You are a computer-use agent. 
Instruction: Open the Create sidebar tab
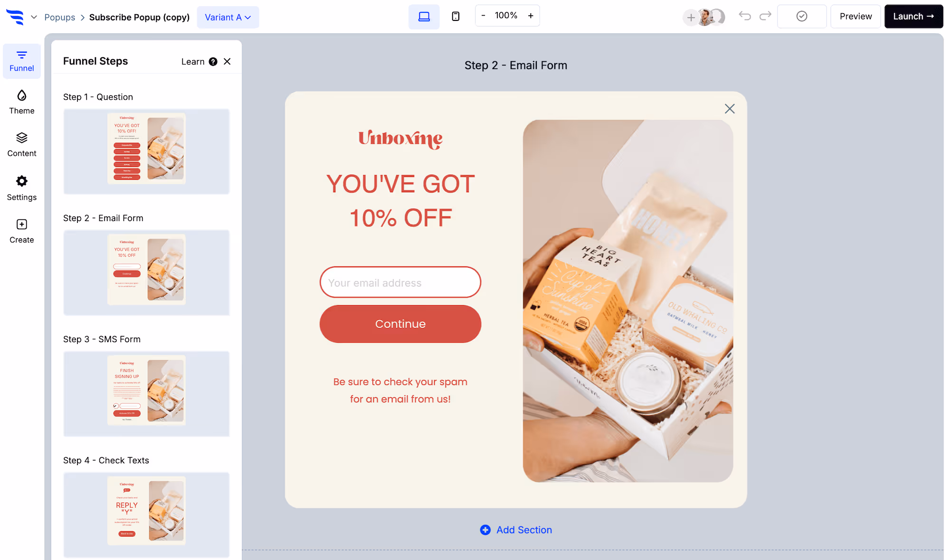pyautogui.click(x=22, y=232)
